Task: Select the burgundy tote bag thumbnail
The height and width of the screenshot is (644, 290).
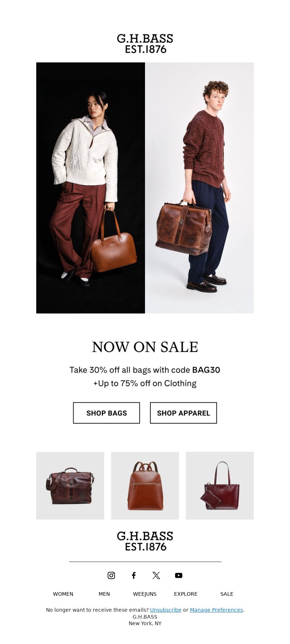Action: coord(220,486)
